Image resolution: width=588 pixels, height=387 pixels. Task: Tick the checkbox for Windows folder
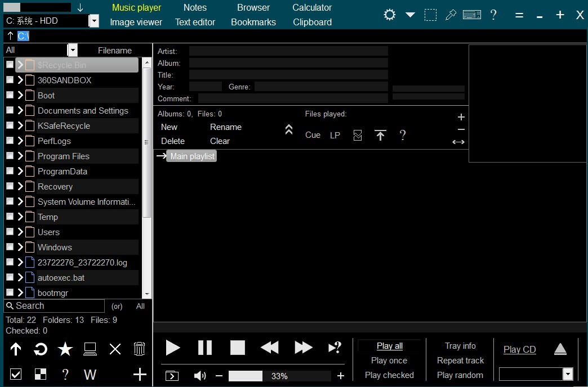click(10, 247)
